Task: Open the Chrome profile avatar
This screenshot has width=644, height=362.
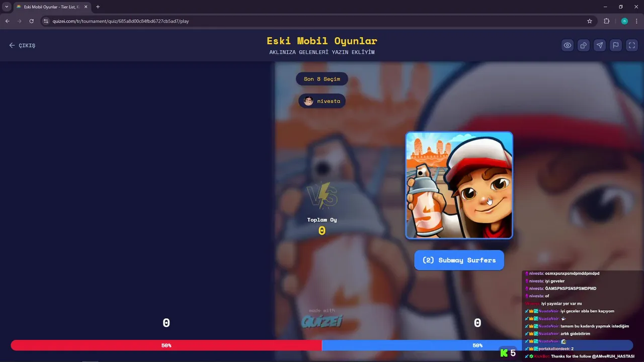Action: 624,21
